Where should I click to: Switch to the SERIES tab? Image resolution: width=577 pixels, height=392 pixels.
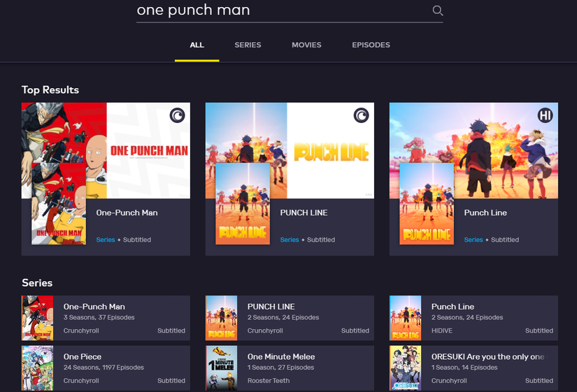248,45
